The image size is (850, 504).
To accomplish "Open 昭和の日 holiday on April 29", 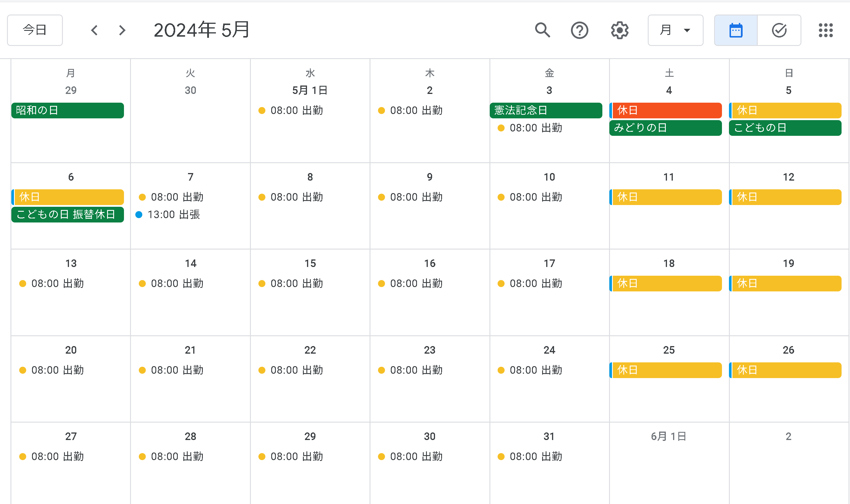I will (x=67, y=111).
